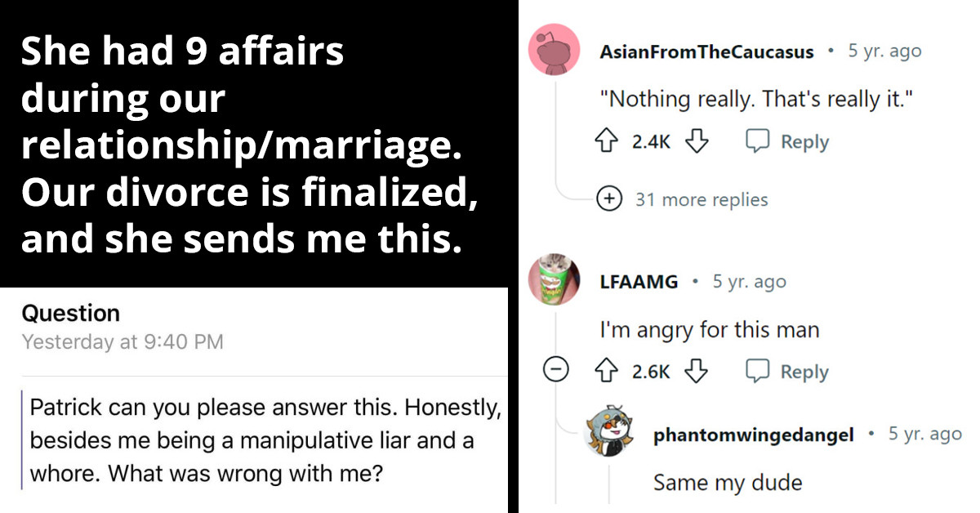Click LFAAMG's Pringles cat avatar
This screenshot has width=980, height=513.
(555, 280)
